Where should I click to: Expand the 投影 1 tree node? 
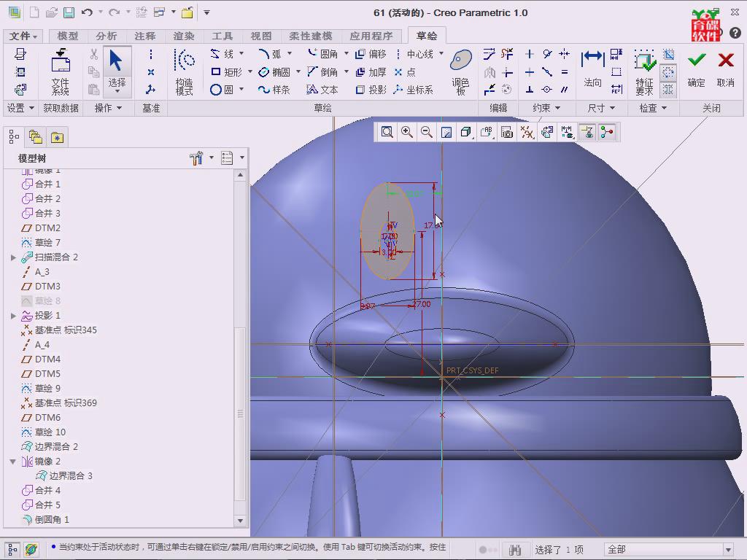pos(13,316)
